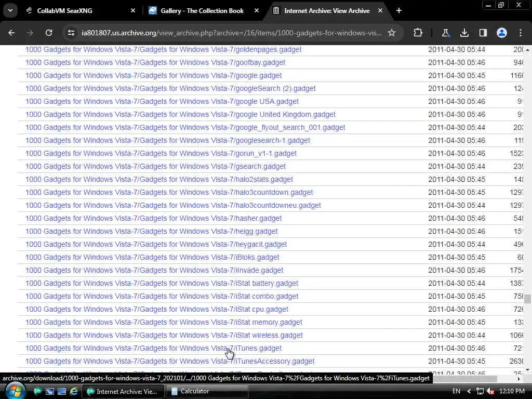The image size is (532, 399).
Task: Download the google.gadget file
Action: pyautogui.click(x=153, y=75)
